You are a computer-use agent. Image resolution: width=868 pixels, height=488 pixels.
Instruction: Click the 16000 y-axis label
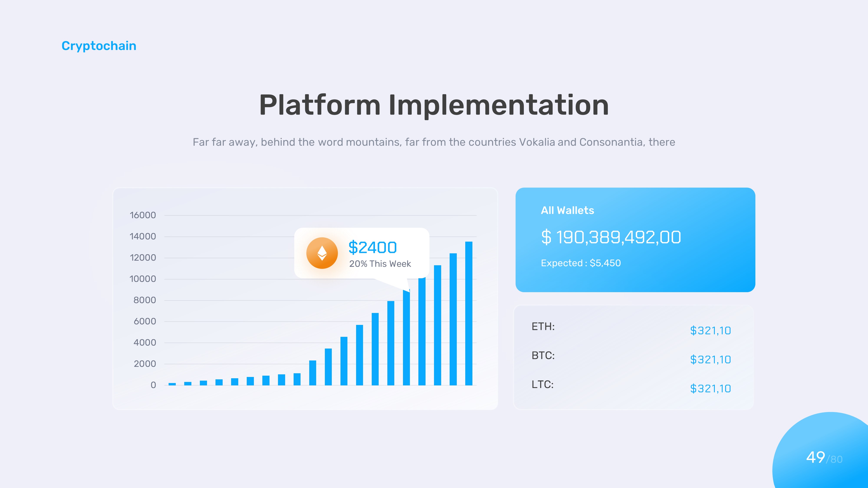coord(143,215)
